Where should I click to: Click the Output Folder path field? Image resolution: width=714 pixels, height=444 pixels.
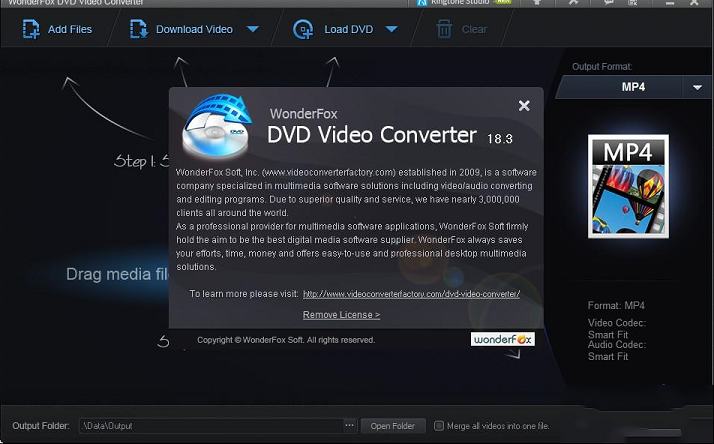pyautogui.click(x=211, y=426)
